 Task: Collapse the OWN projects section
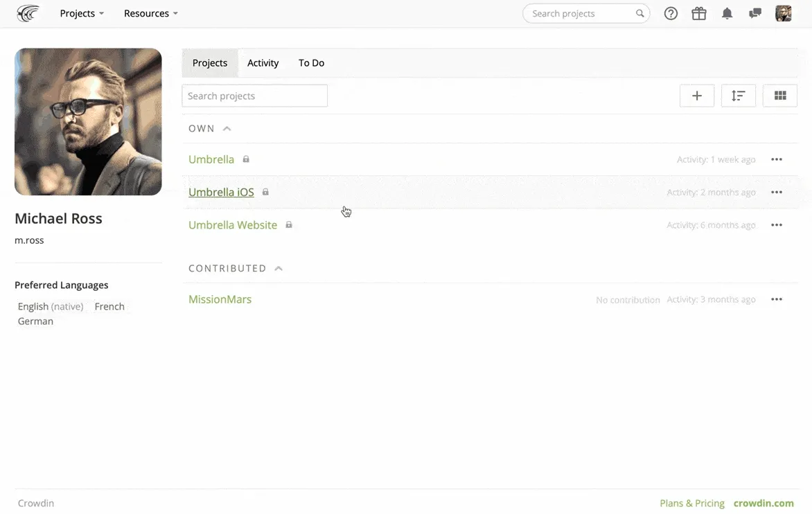[x=227, y=129]
